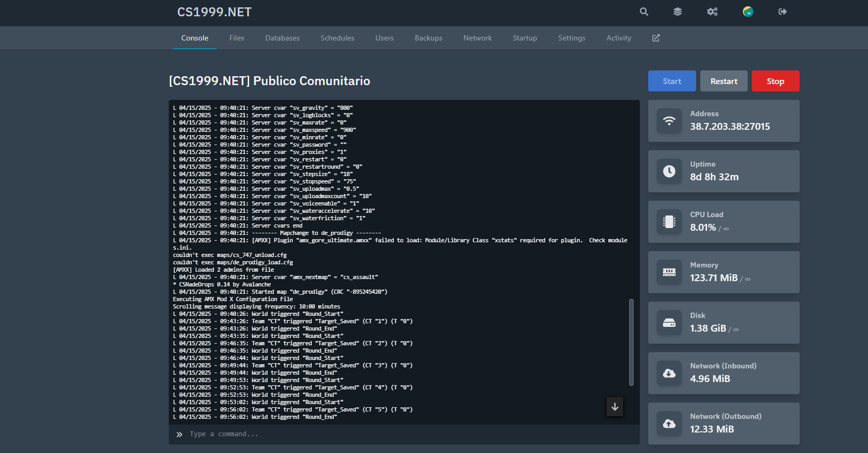This screenshot has width=868, height=453.
Task: Click the CS1999.NET logo link
Action: click(x=215, y=12)
